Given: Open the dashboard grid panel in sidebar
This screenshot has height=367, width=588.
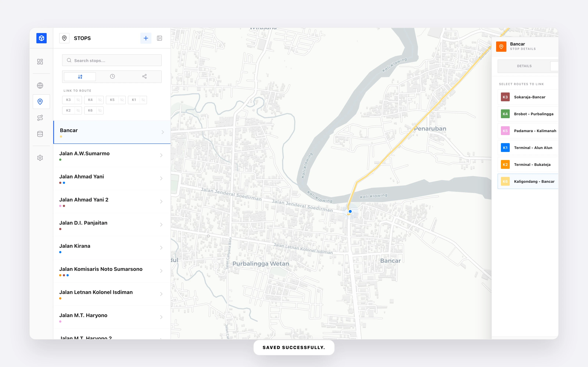Looking at the screenshot, I should click(40, 62).
